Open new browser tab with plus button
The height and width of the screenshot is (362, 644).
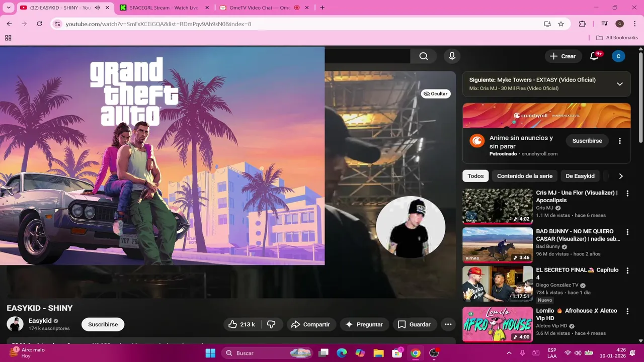[322, 8]
